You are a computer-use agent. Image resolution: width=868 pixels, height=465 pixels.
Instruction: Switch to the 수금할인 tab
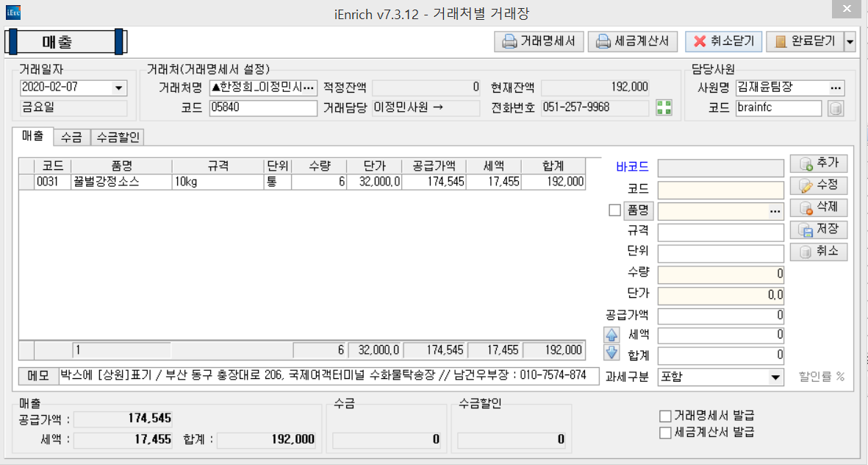pyautogui.click(x=118, y=137)
